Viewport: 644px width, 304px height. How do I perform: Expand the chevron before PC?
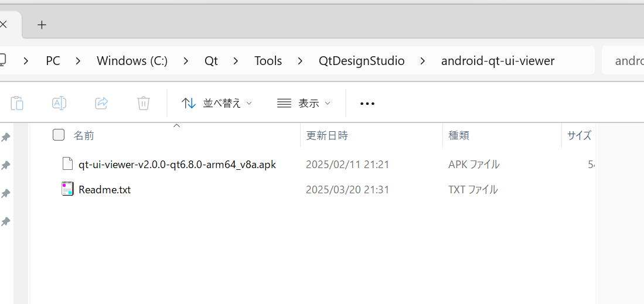[x=26, y=61]
